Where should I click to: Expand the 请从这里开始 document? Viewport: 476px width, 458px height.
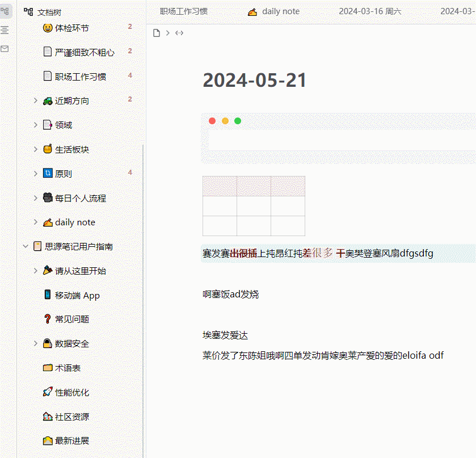tap(35, 270)
